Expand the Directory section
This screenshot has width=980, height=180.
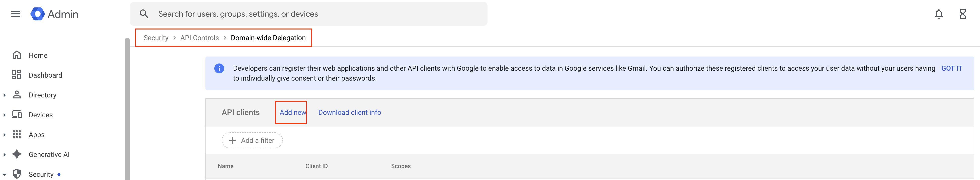4,95
